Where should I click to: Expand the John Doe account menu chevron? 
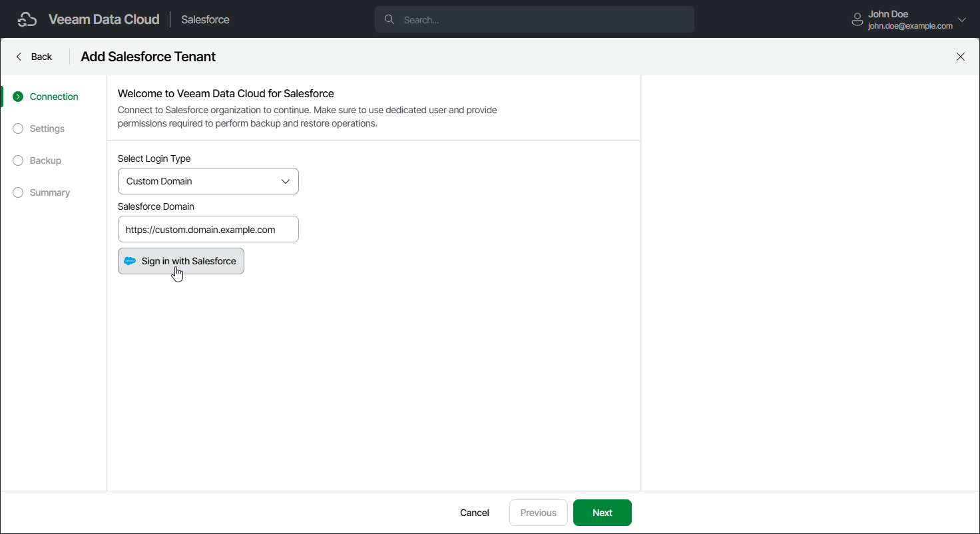click(x=961, y=20)
